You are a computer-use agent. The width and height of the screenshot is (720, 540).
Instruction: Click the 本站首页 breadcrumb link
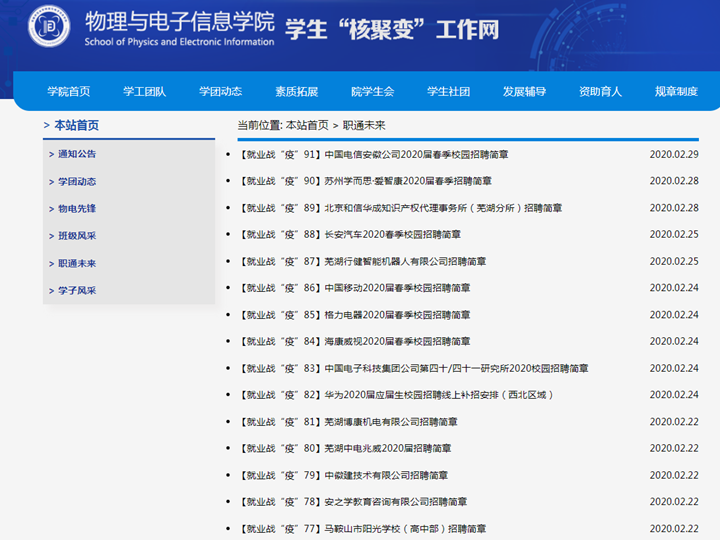[306, 125]
